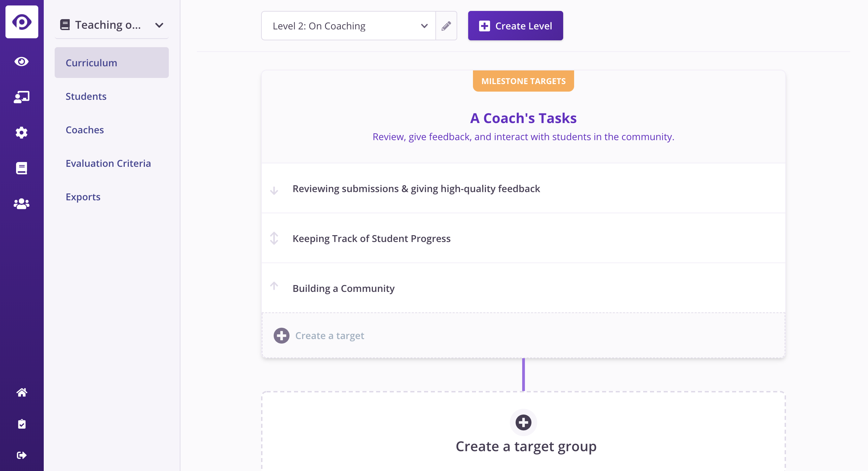
Task: Expand the Level 2 On Coaching dropdown
Action: (x=348, y=26)
